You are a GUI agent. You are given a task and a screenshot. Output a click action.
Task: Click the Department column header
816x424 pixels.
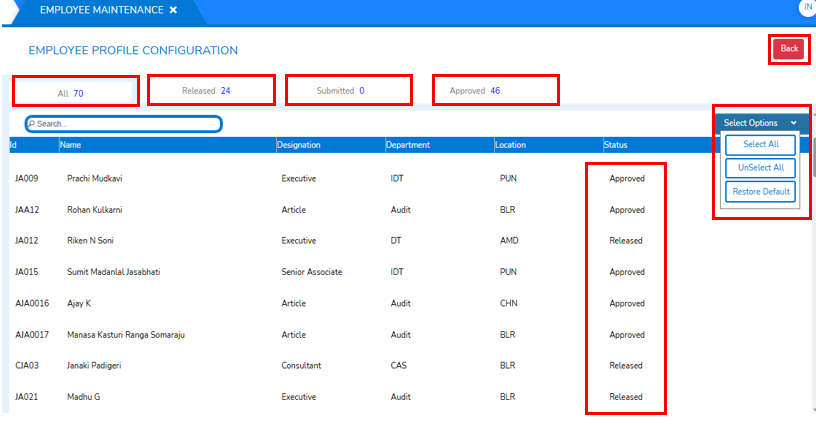[408, 145]
